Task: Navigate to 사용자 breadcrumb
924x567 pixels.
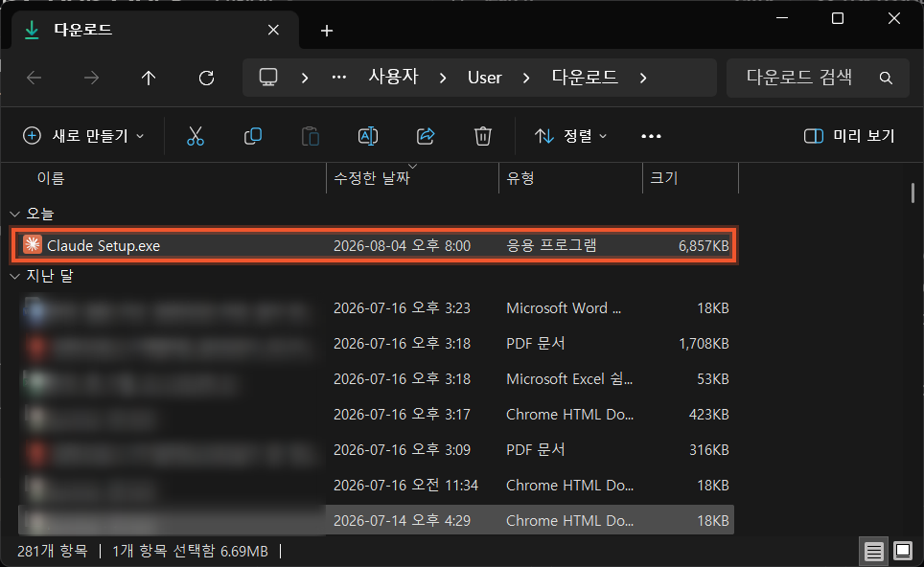Action: (x=393, y=77)
